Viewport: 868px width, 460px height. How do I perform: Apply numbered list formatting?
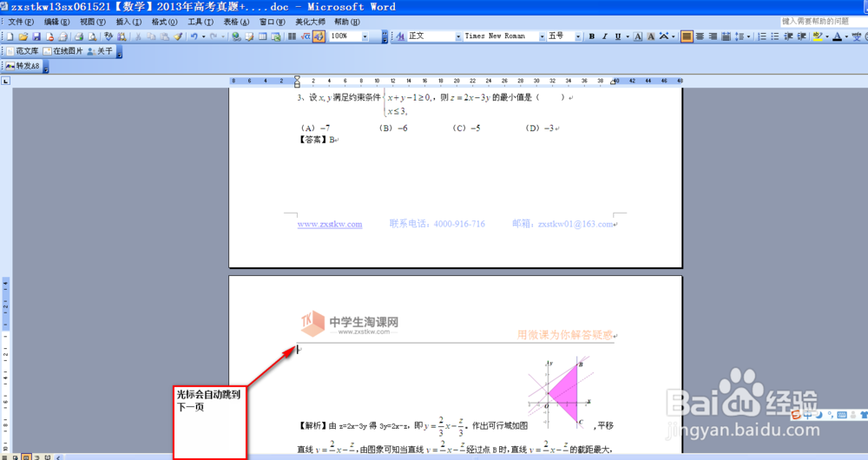point(762,36)
